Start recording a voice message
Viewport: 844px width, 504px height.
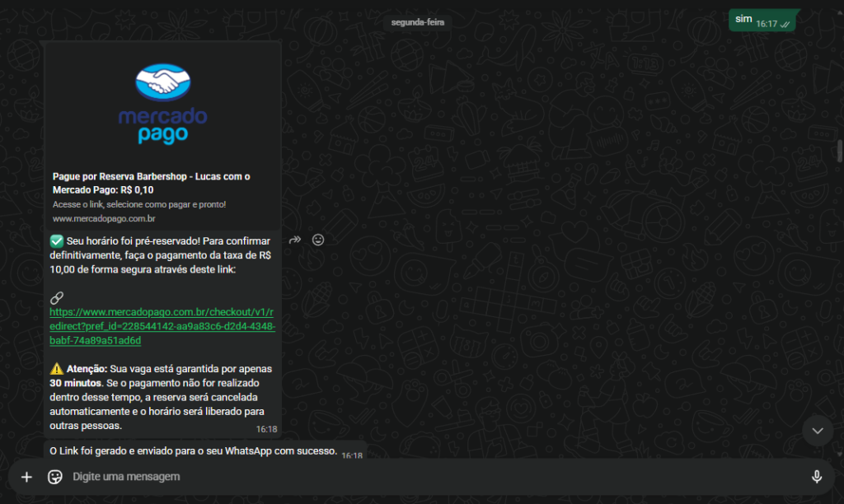click(x=817, y=477)
